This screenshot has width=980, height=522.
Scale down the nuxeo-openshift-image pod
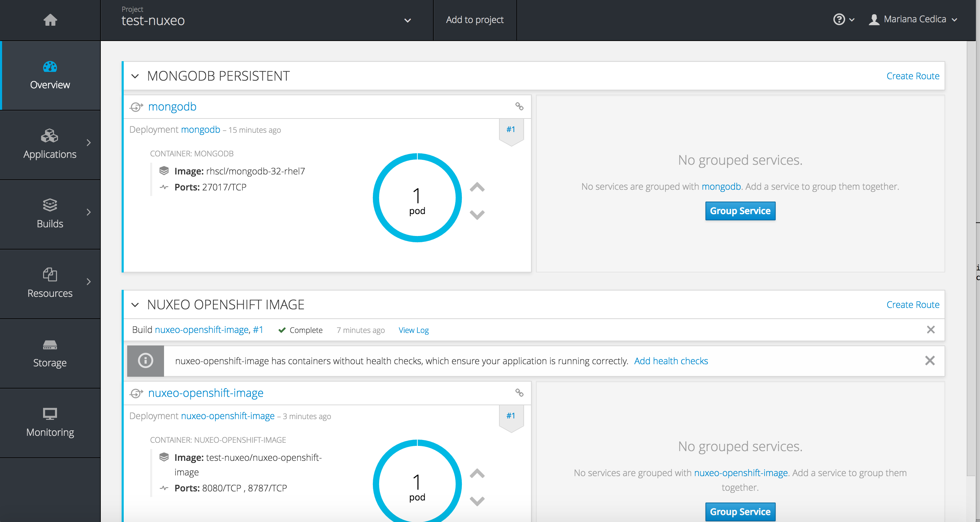coord(477,501)
